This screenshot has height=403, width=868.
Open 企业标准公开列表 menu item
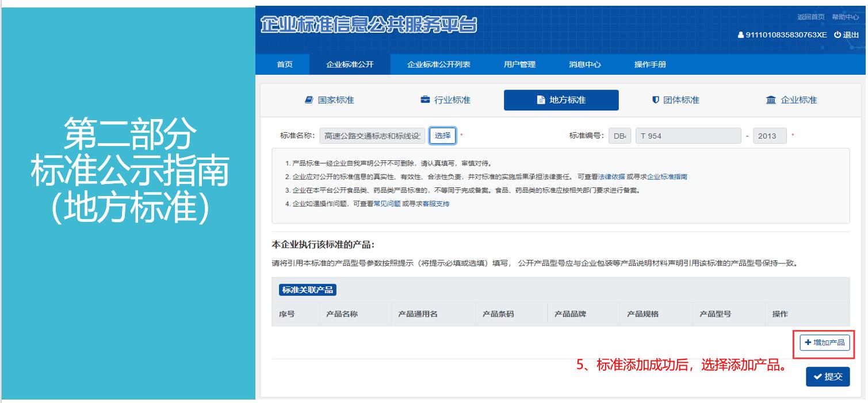point(439,64)
